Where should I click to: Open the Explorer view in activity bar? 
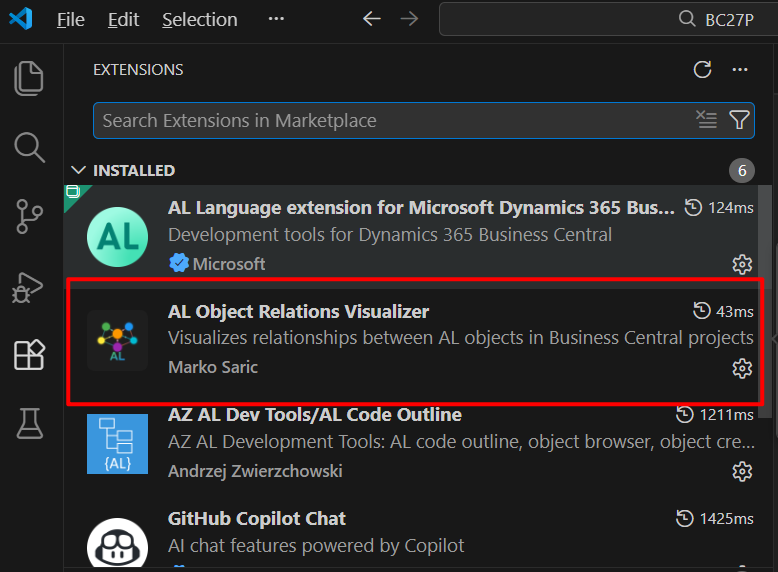click(30, 78)
